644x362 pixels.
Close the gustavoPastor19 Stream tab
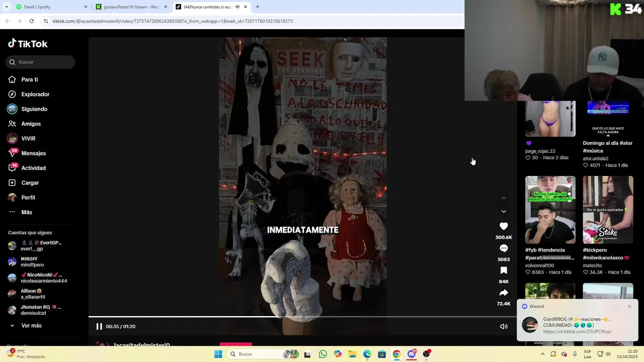166,7
